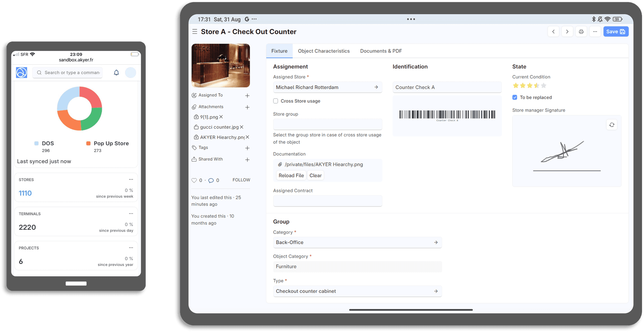Viewport: 644px width, 332px height.
Task: Click the print icon button
Action: [581, 32]
